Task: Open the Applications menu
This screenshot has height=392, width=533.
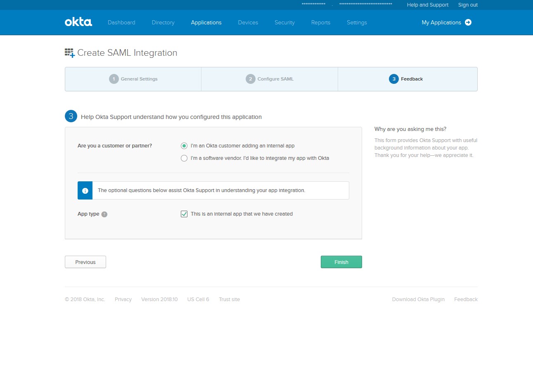Action: click(x=206, y=23)
